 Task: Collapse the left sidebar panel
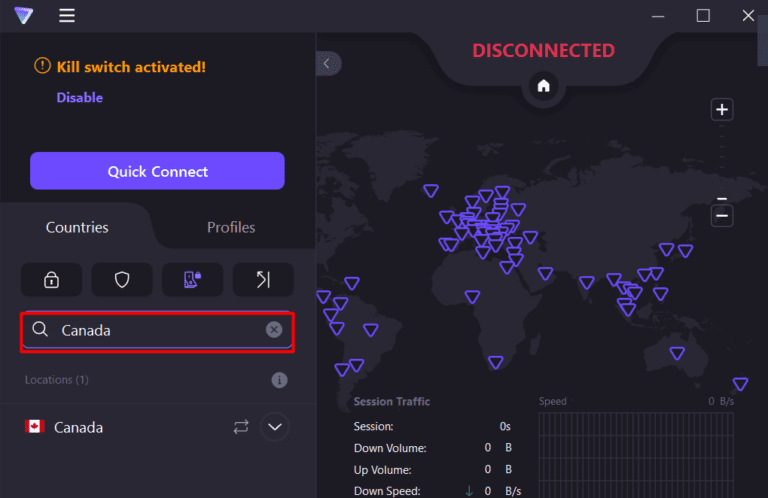[x=328, y=63]
